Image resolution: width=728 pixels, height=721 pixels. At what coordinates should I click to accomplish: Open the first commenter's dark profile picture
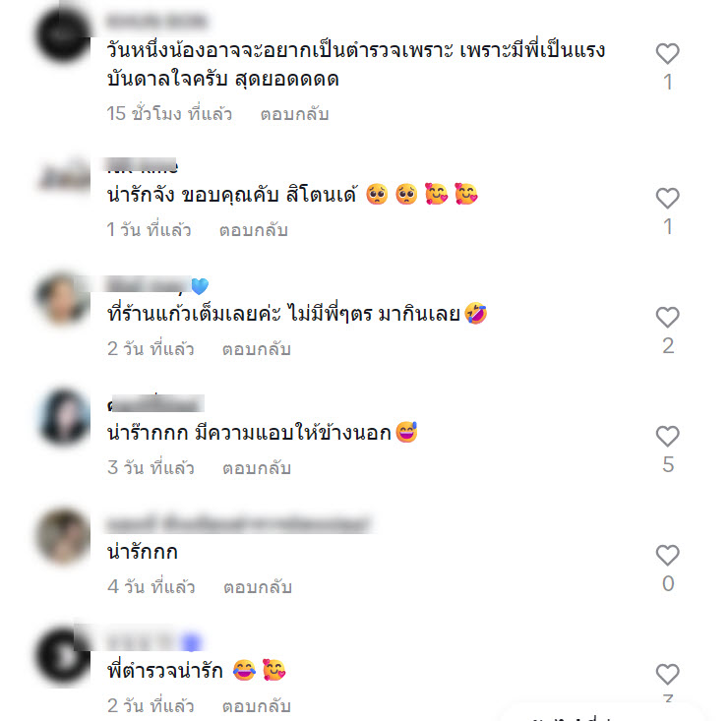pos(64,35)
